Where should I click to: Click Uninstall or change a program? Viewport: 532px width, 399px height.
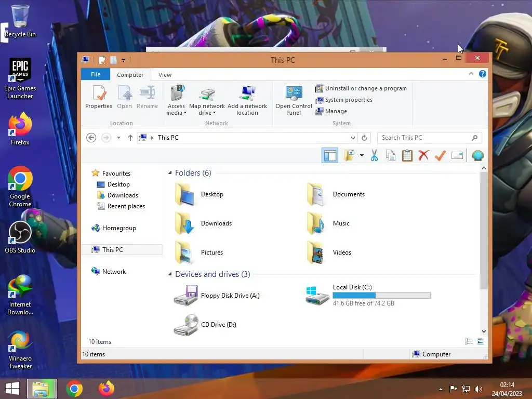click(361, 88)
